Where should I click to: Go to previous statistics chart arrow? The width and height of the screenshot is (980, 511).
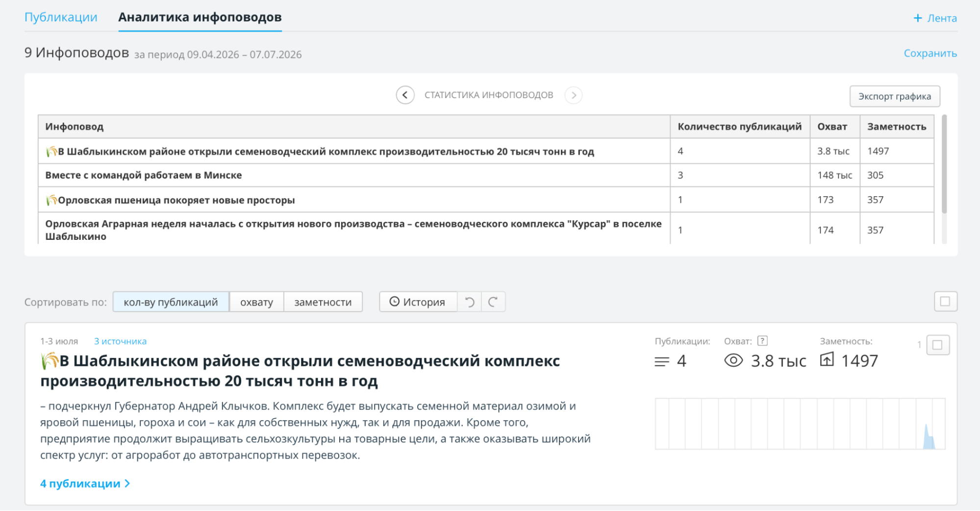[x=405, y=95]
